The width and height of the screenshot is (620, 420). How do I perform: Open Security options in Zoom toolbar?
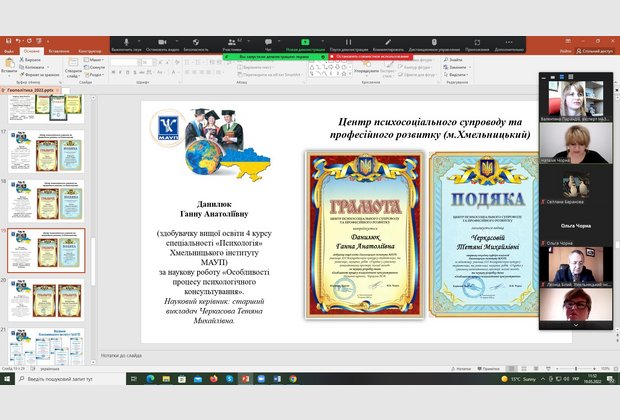(195, 46)
